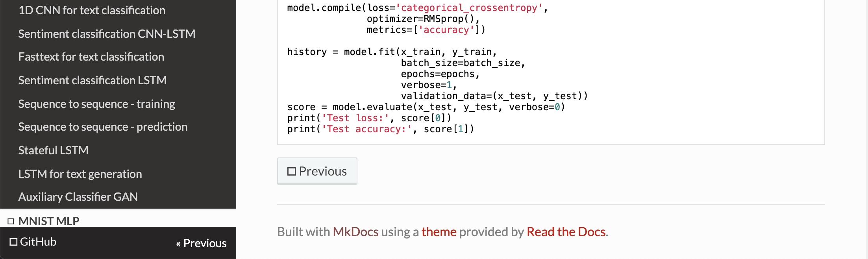Screen dimensions: 868x259
Task: Open Sequence to sequence - training example
Action: point(96,104)
